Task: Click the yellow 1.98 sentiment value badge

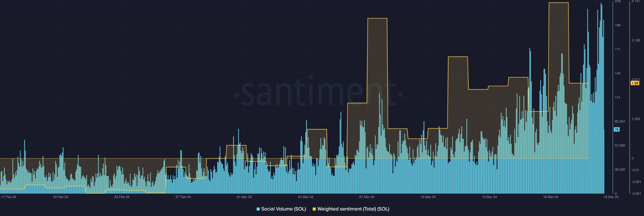Action: (635, 83)
